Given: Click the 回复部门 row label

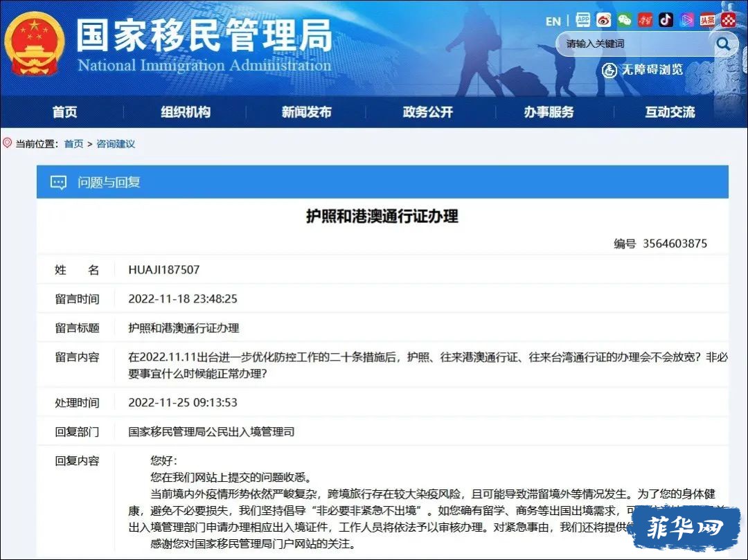Looking at the screenshot, I should [77, 432].
